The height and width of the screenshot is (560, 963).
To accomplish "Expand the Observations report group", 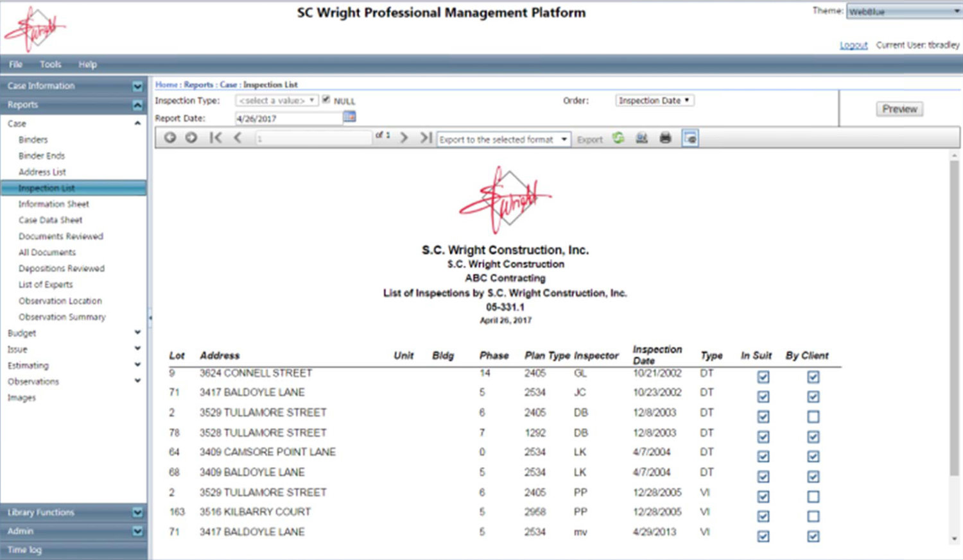I will pyautogui.click(x=137, y=380).
